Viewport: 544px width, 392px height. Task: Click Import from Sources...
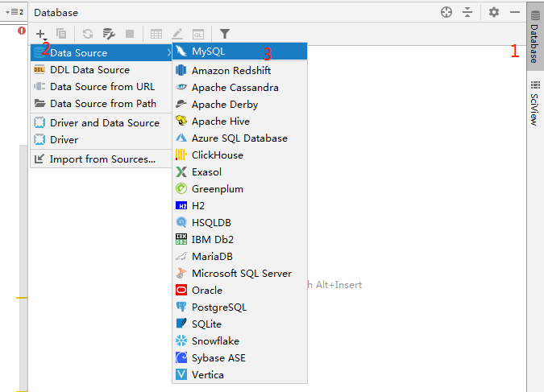coord(101,159)
